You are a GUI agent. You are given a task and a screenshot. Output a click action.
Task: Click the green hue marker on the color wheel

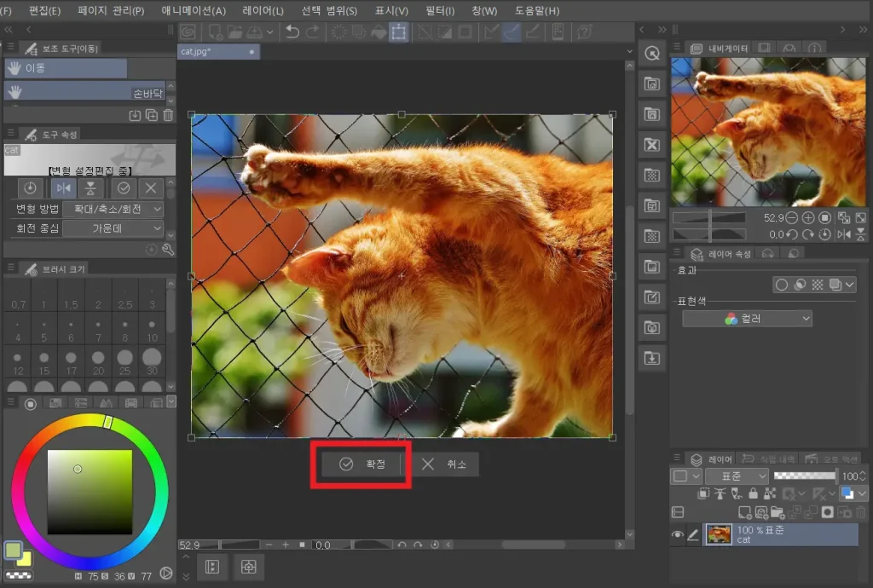pos(108,422)
